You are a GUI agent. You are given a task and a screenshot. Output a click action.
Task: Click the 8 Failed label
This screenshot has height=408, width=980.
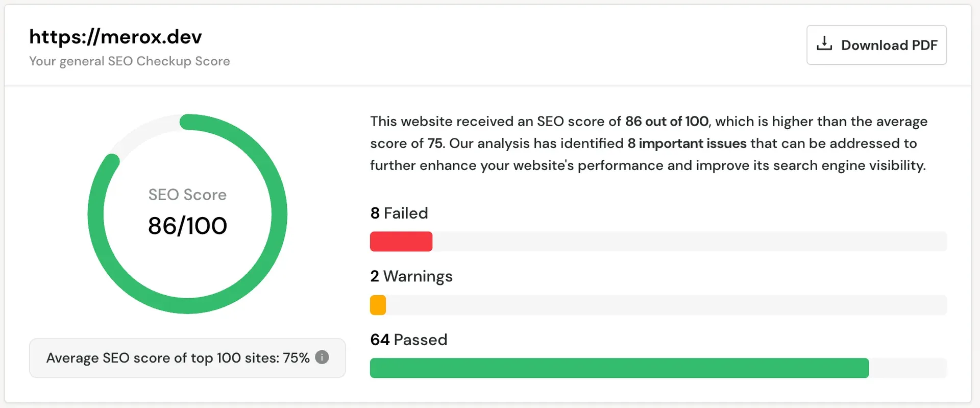coord(399,213)
